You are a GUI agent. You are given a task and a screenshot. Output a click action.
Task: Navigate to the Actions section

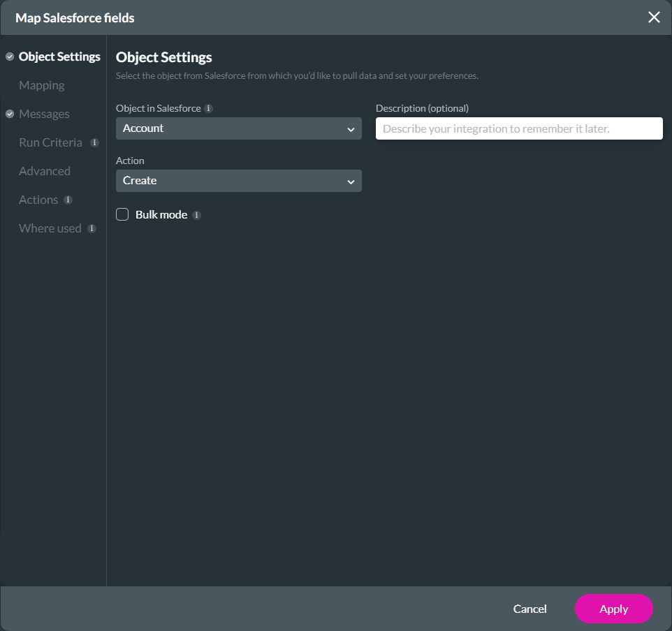[38, 200]
